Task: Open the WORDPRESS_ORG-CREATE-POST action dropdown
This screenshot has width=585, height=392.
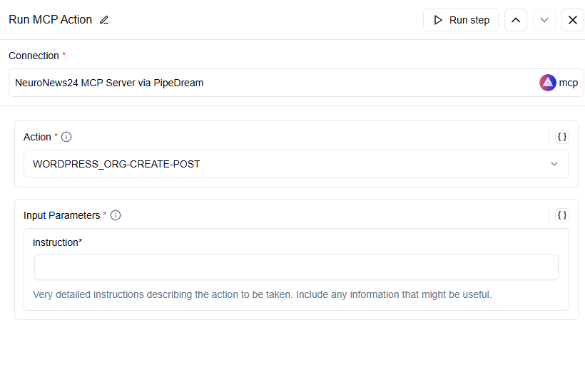Action: click(x=296, y=164)
